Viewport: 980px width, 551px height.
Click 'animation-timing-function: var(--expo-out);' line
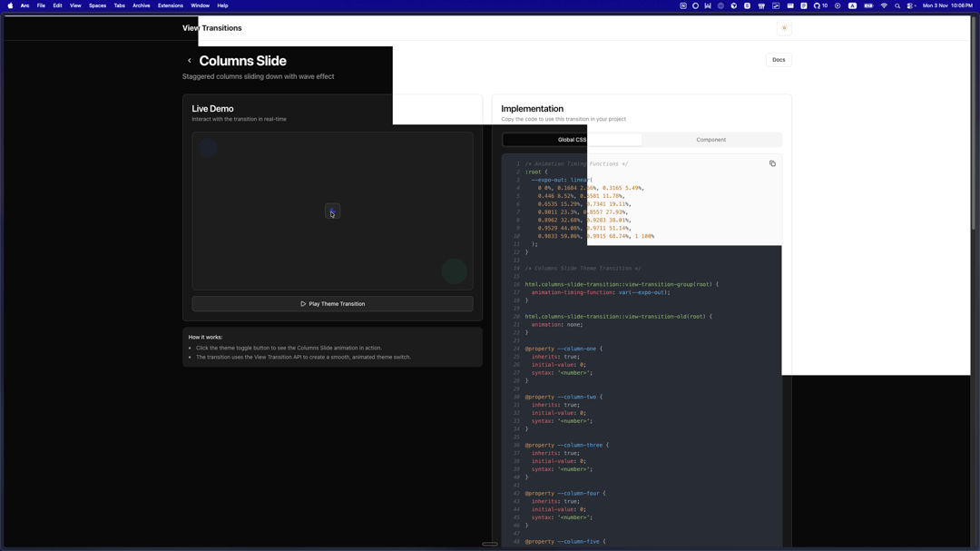coord(601,292)
